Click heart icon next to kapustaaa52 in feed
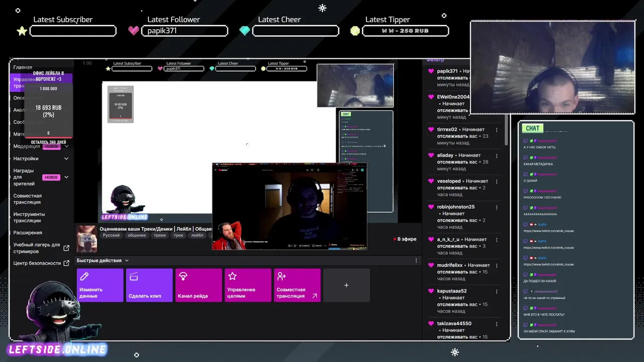 pyautogui.click(x=431, y=291)
